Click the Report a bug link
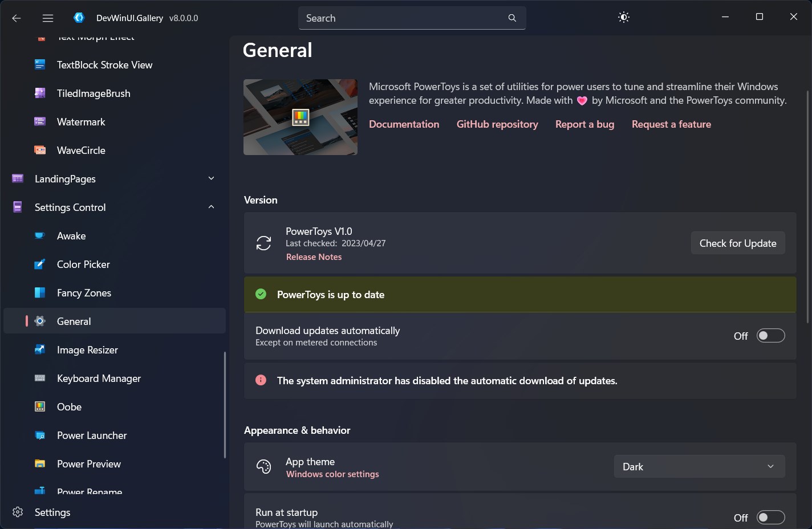 (585, 124)
